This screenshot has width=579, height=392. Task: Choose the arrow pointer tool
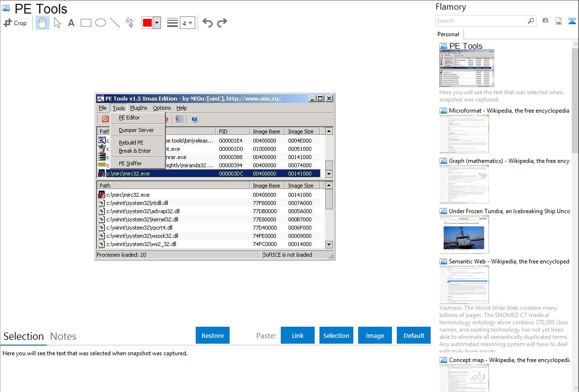coord(57,23)
